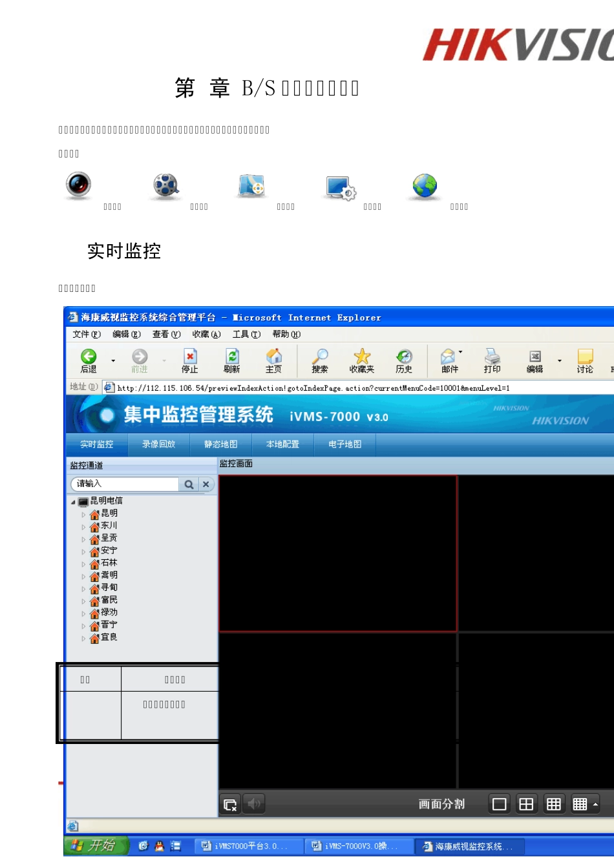This screenshot has height=868, width=614.
Task: Click the magnifier search icon in channel panel
Action: (189, 484)
